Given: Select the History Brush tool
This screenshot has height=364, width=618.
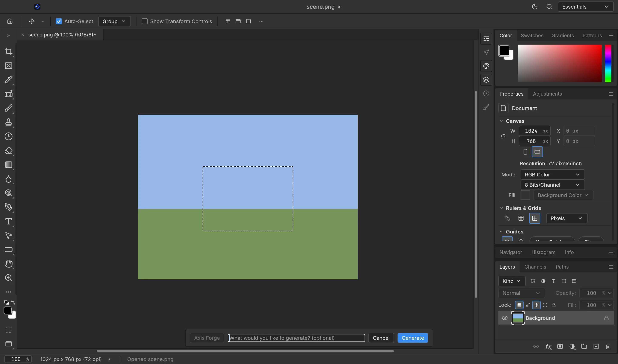Looking at the screenshot, I should [x=9, y=136].
